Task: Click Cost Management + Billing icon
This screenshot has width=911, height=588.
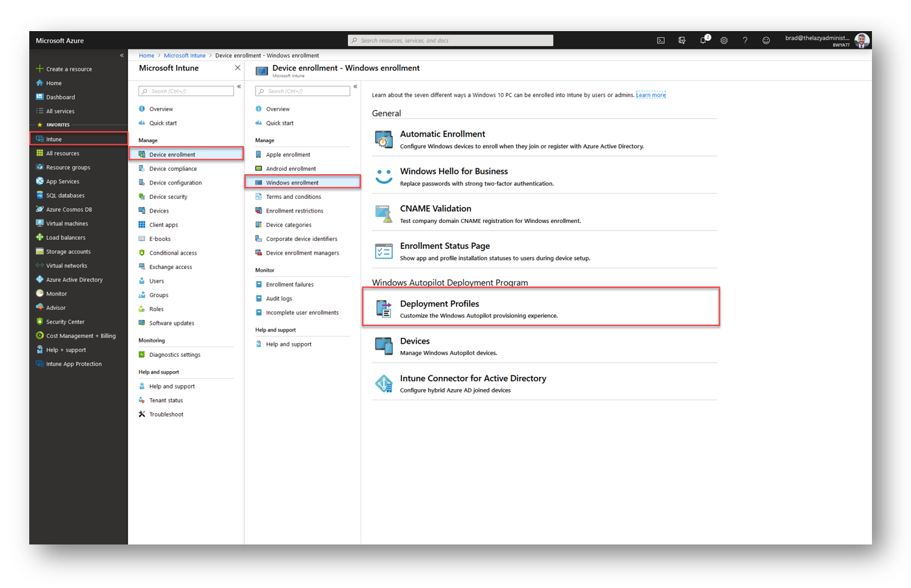Action: click(40, 336)
